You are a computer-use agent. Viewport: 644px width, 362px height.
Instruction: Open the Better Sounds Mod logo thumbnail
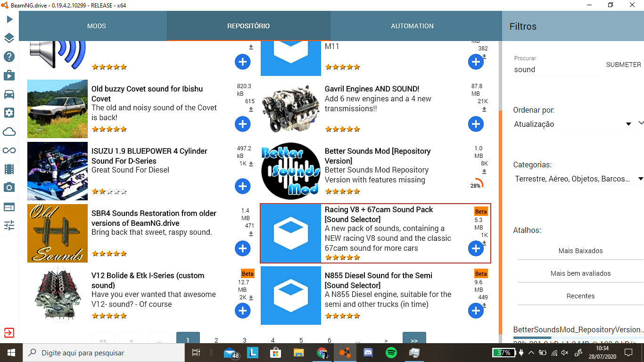[x=291, y=171]
